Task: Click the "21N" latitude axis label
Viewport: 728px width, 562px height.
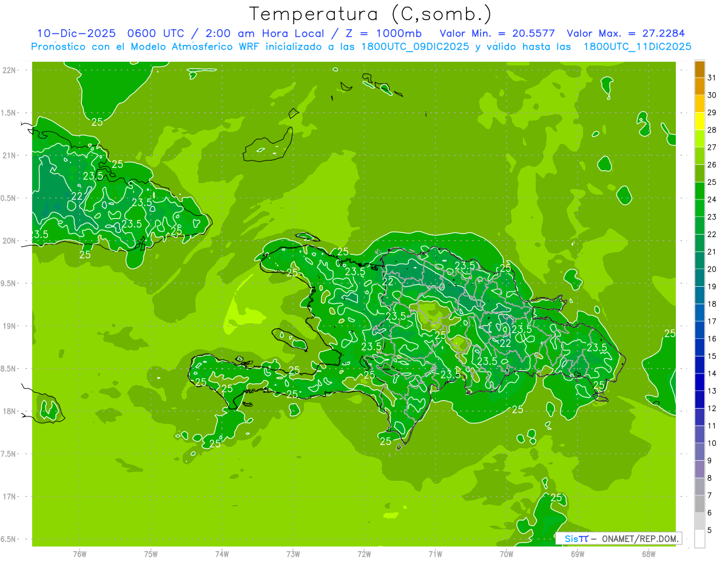Action: [x=10, y=156]
